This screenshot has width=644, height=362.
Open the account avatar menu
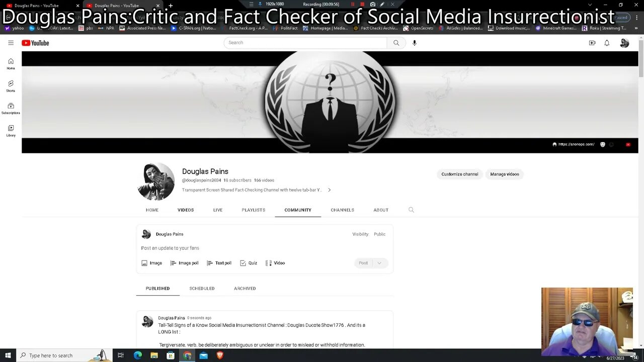tap(624, 43)
